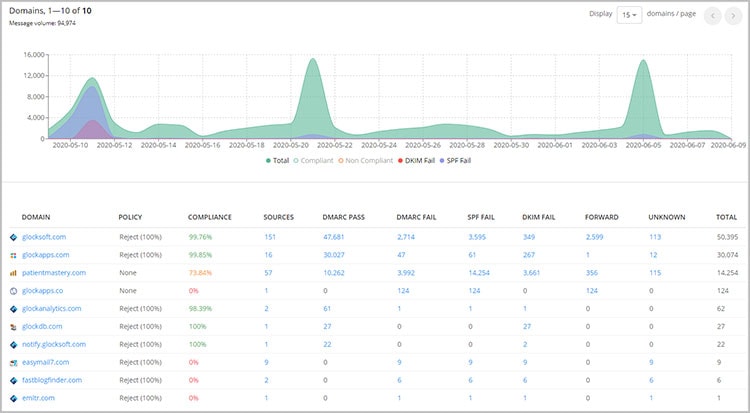Click glockanalytics.com DMARC pass value 61
This screenshot has height=413, width=750.
[327, 309]
